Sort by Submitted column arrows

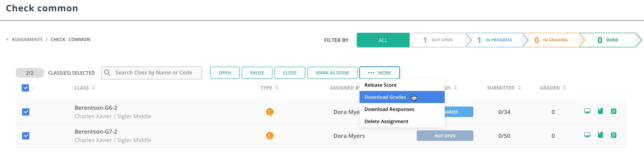(519, 88)
